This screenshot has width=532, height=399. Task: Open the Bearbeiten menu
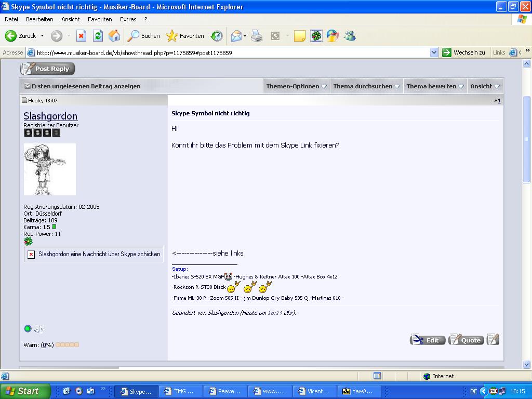pyautogui.click(x=39, y=19)
